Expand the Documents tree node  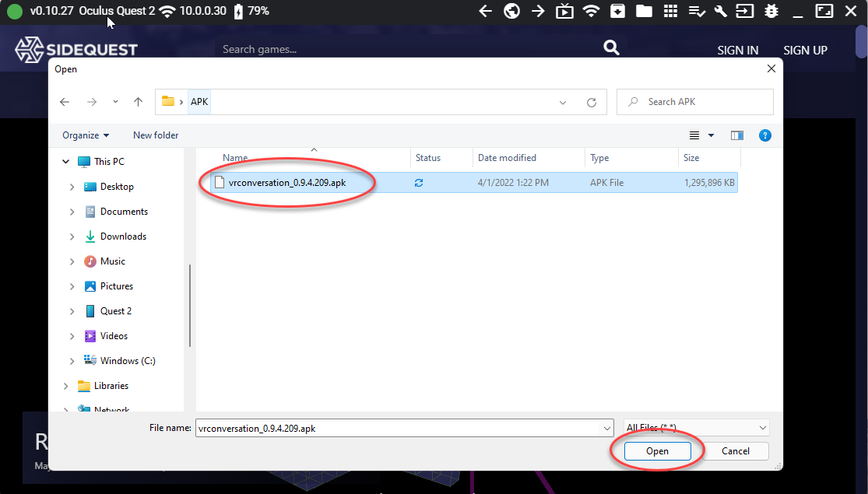[x=72, y=212]
